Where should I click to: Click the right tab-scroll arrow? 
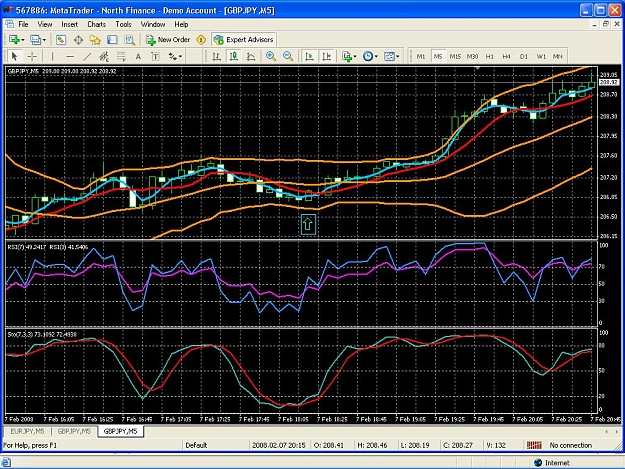pyautogui.click(x=617, y=432)
